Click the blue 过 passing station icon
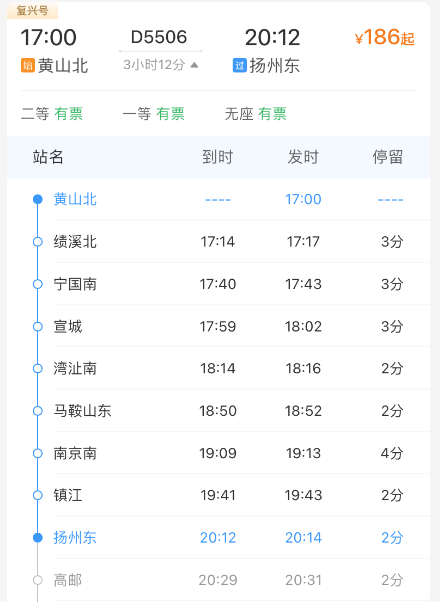 click(x=240, y=65)
